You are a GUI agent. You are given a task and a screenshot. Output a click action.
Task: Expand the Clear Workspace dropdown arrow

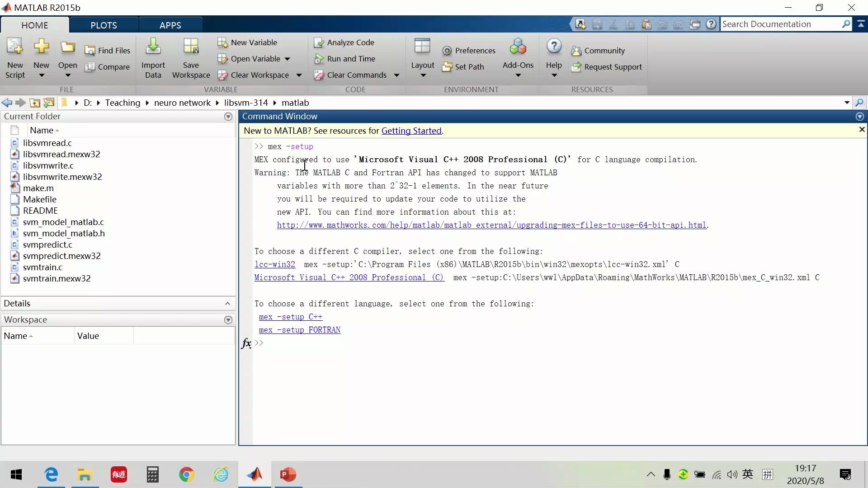(299, 75)
